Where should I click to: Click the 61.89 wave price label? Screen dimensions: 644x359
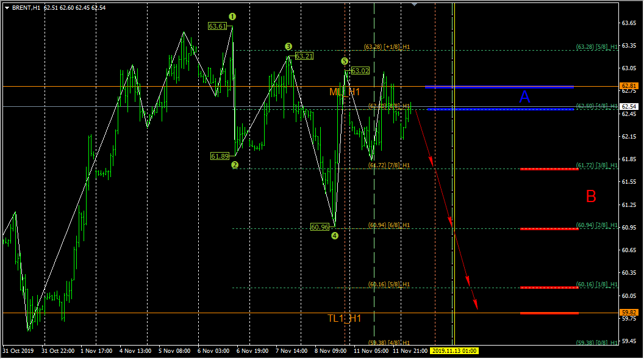[220, 156]
